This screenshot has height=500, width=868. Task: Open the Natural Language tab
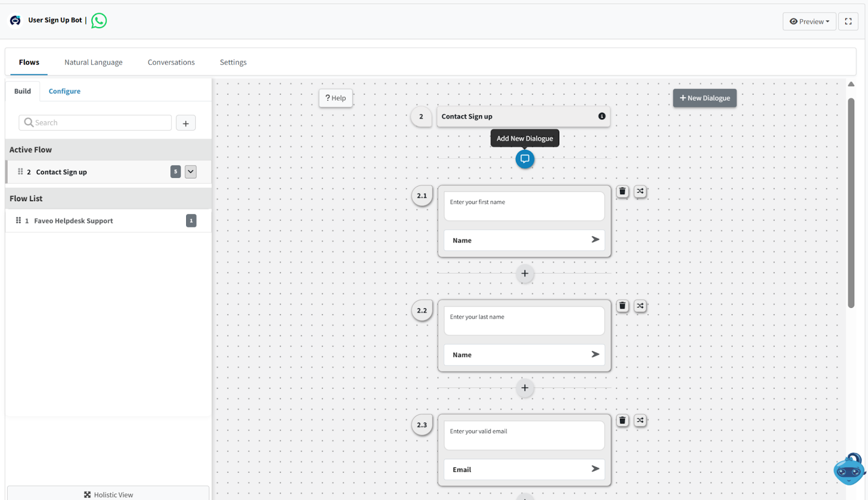93,62
